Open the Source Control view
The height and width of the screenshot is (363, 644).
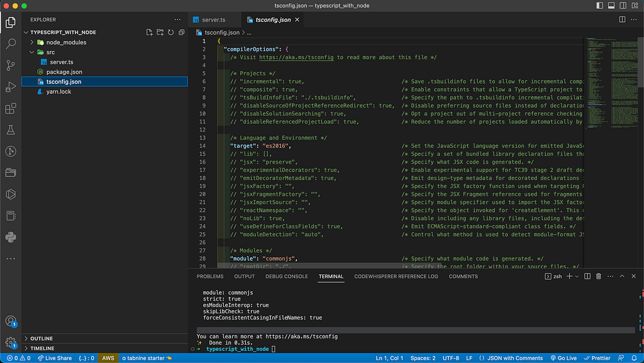(11, 65)
